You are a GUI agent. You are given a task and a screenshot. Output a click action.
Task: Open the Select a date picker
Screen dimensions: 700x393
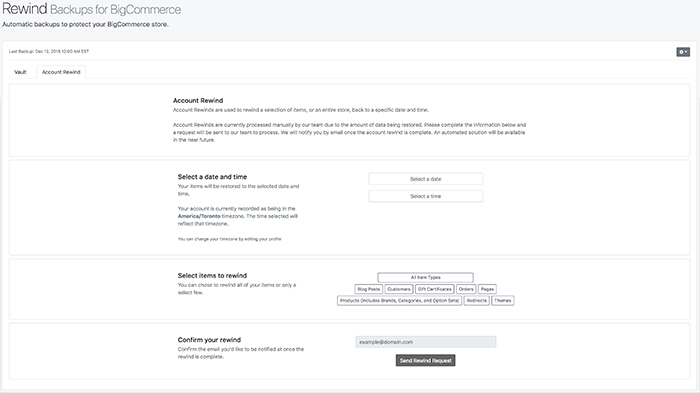pyautogui.click(x=425, y=179)
